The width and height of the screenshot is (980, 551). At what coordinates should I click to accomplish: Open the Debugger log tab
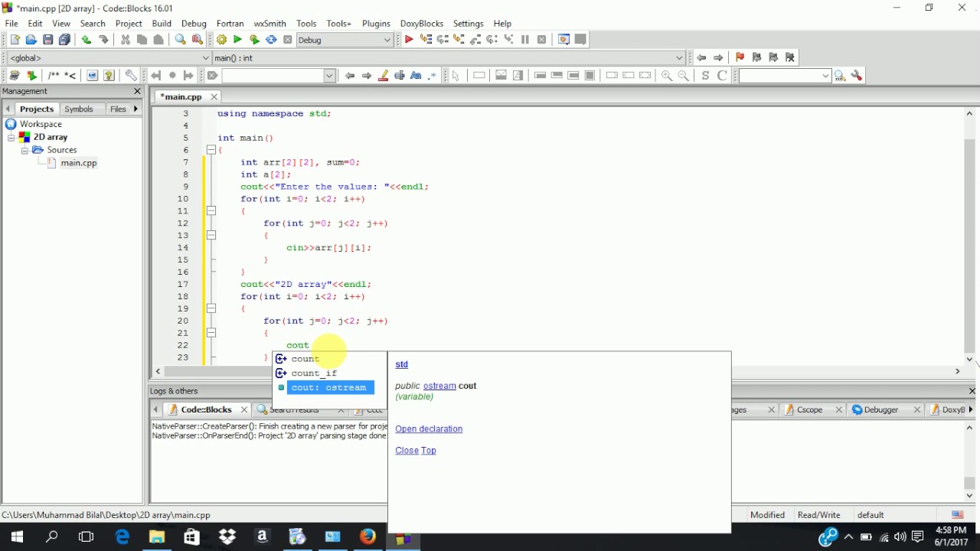880,409
